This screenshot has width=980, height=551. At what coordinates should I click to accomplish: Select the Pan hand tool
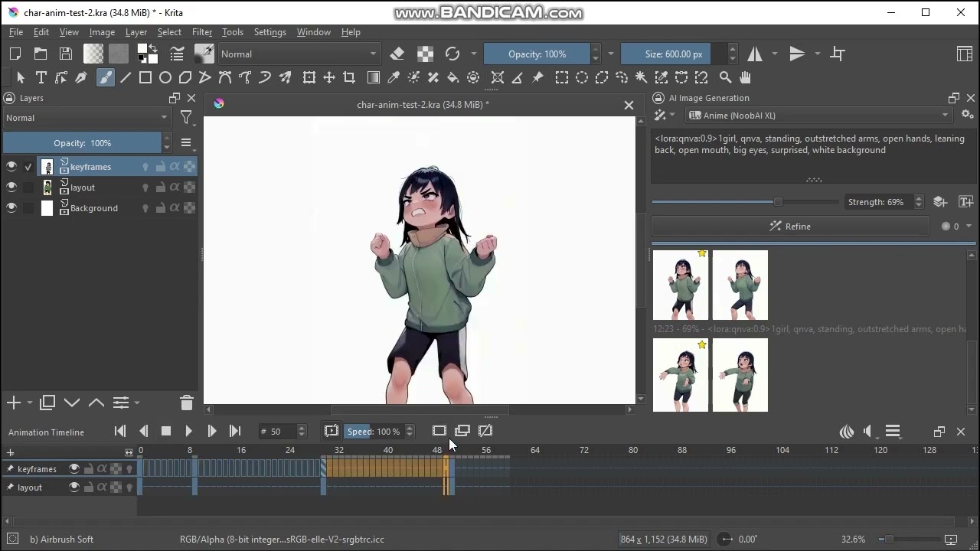(x=745, y=77)
